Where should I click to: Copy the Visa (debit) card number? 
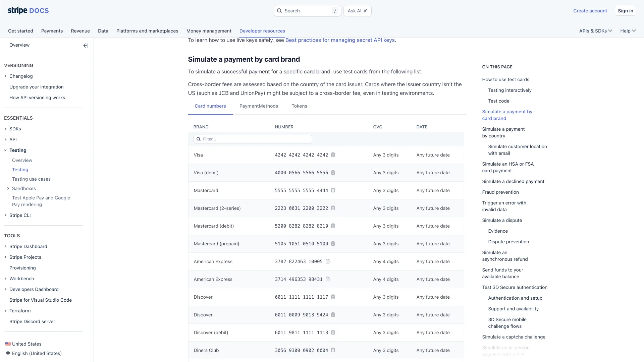(333, 173)
